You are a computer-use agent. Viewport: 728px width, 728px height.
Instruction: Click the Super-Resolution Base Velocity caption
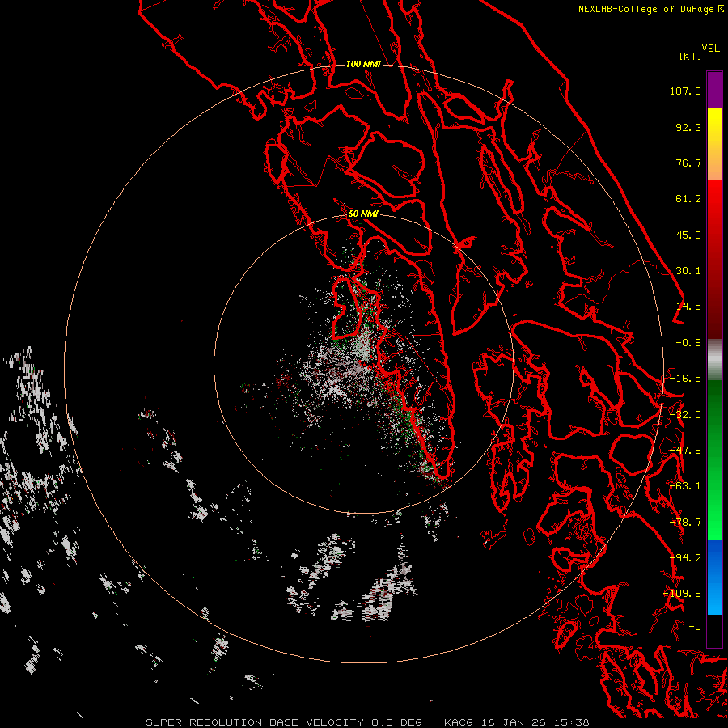pos(367,722)
